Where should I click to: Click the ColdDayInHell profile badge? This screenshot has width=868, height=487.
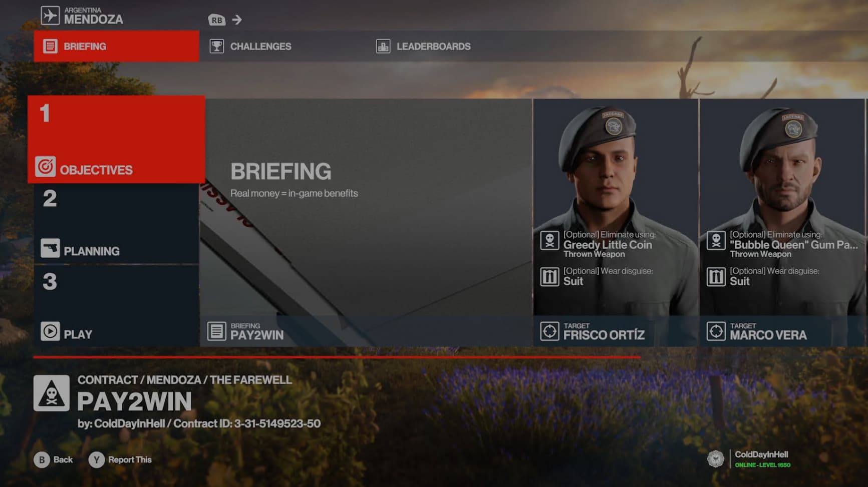tap(749, 459)
